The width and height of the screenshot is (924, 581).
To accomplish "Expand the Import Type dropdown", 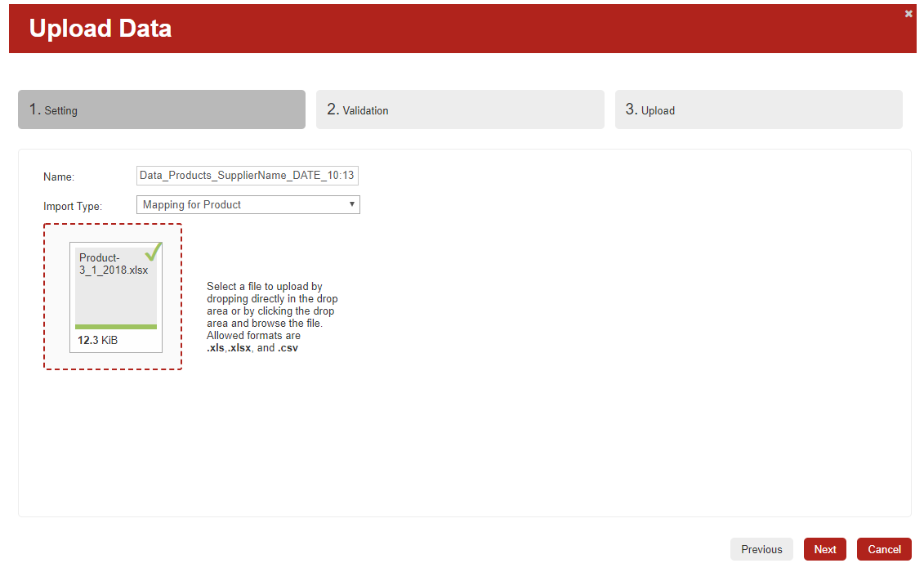I will 248,204.
